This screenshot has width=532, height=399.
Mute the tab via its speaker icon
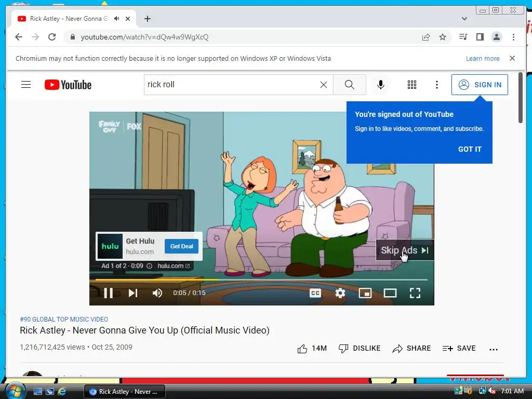pyautogui.click(x=117, y=19)
